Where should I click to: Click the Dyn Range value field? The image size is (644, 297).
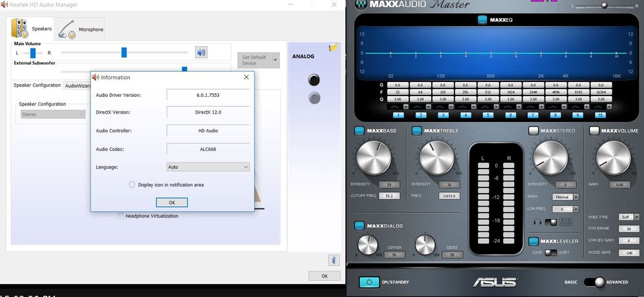pyautogui.click(x=629, y=229)
